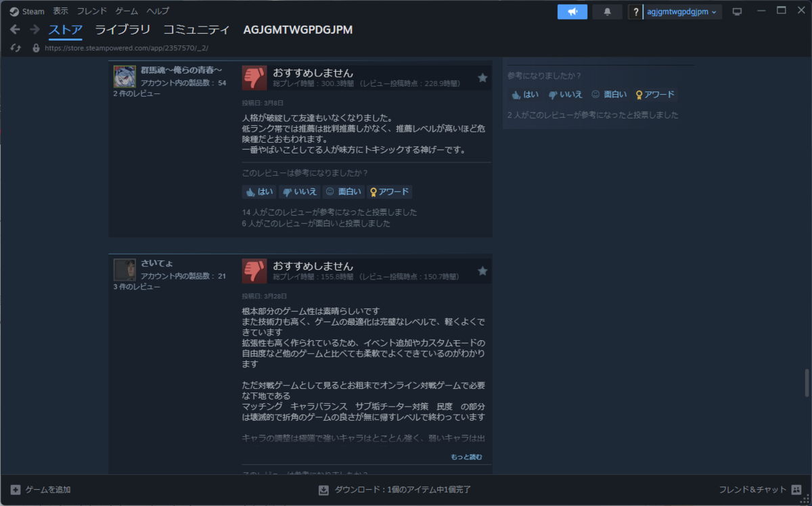
Task: Give アワード in the right column review
Action: point(655,94)
